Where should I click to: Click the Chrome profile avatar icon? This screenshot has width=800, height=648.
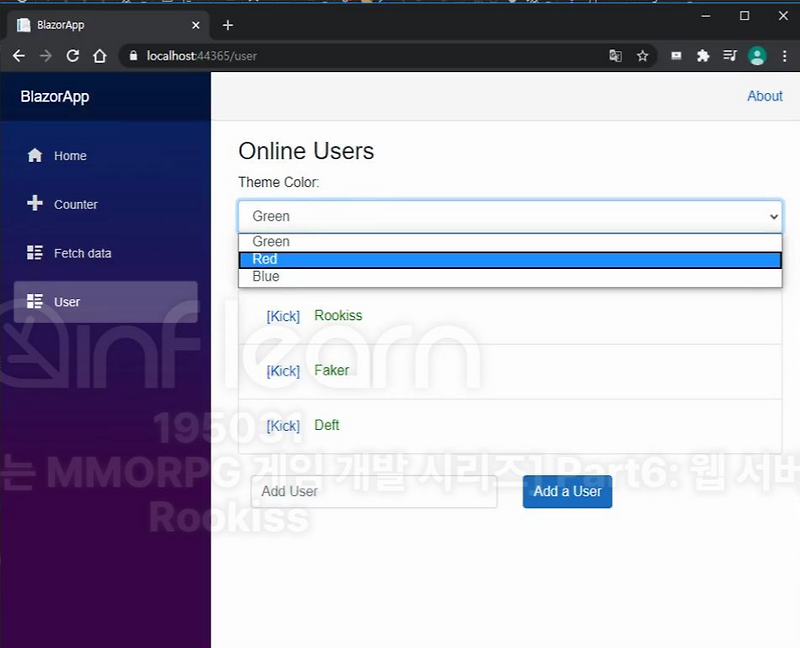(x=757, y=56)
